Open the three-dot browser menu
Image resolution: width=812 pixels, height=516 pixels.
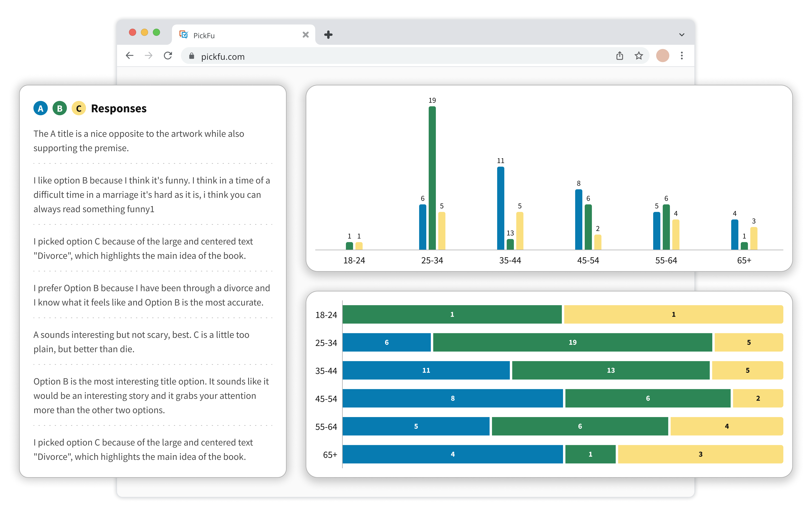coord(681,56)
